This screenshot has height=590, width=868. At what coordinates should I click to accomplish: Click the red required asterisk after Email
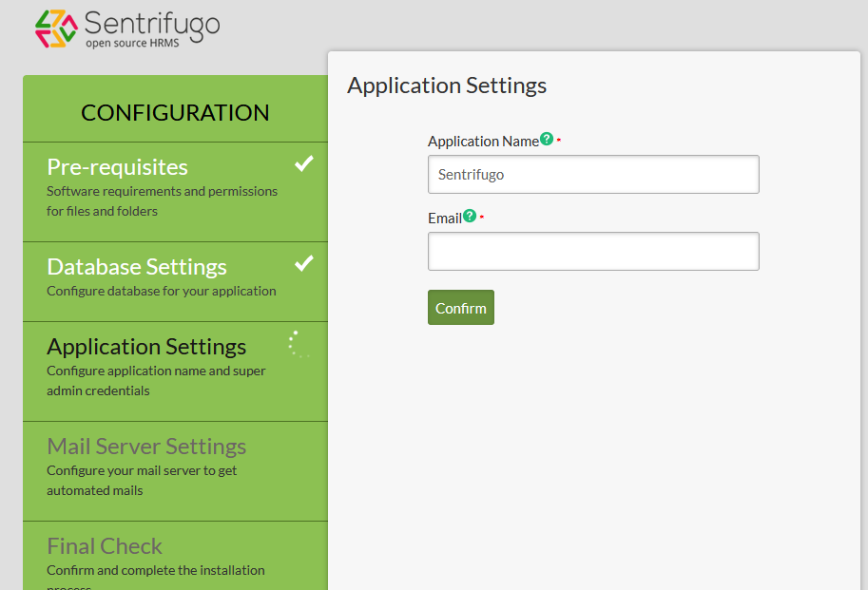(x=482, y=219)
